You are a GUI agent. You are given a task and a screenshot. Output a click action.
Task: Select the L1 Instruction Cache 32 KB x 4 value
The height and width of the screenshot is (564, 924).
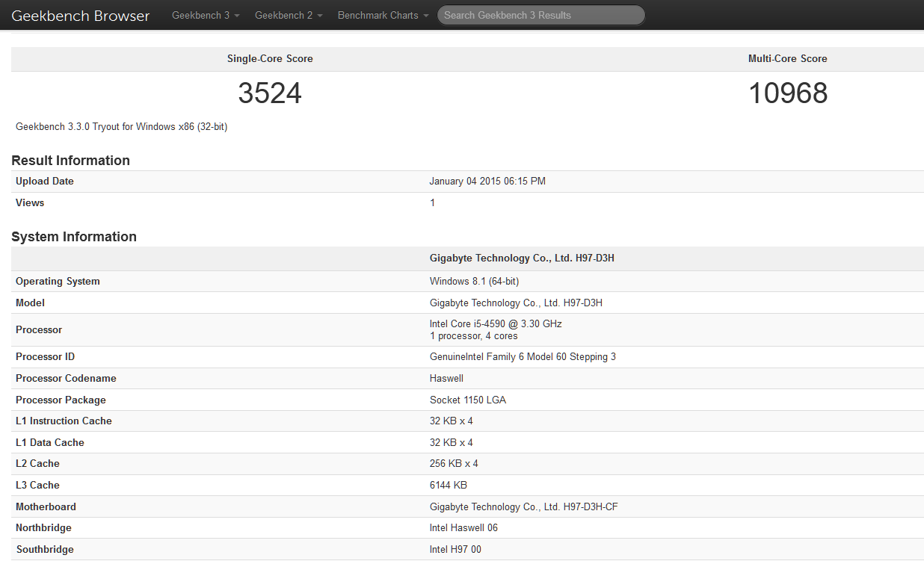[452, 421]
